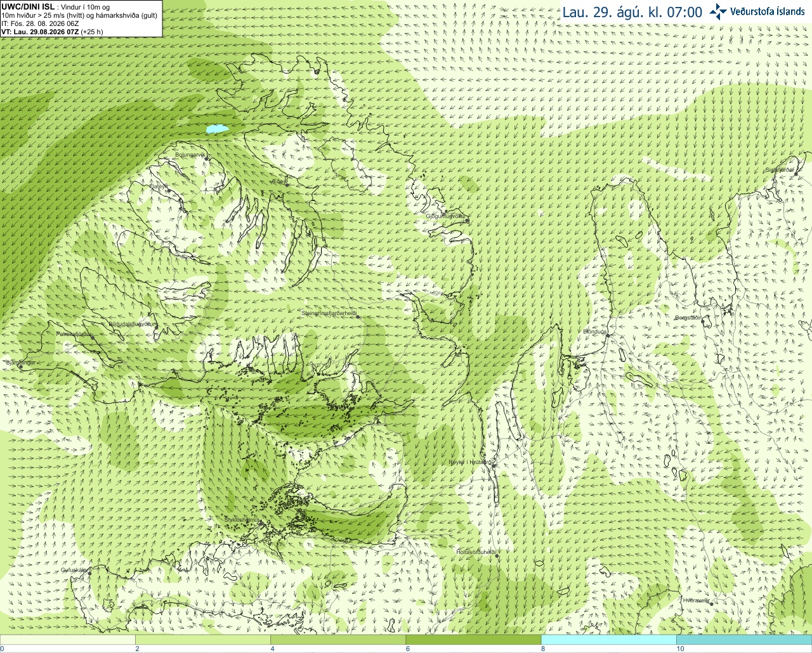Viewport: 812px width, 653px height.
Task: Click the UWC/DINI ISL info box title
Action: (27, 6)
